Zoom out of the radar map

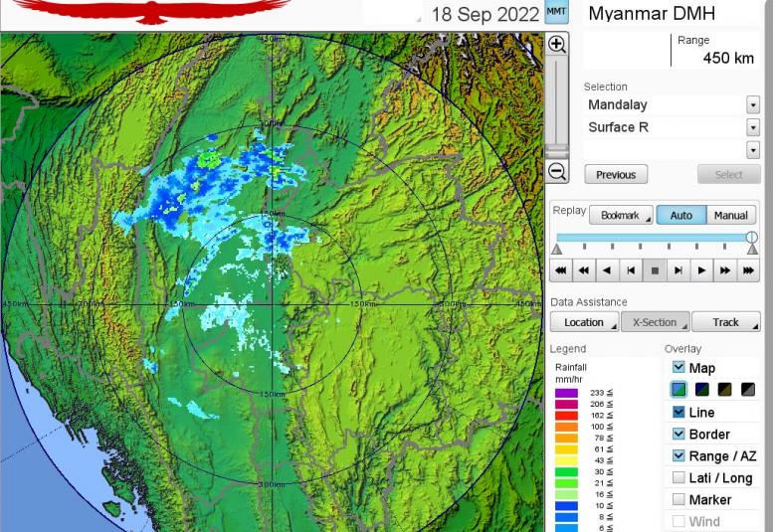pos(557,172)
